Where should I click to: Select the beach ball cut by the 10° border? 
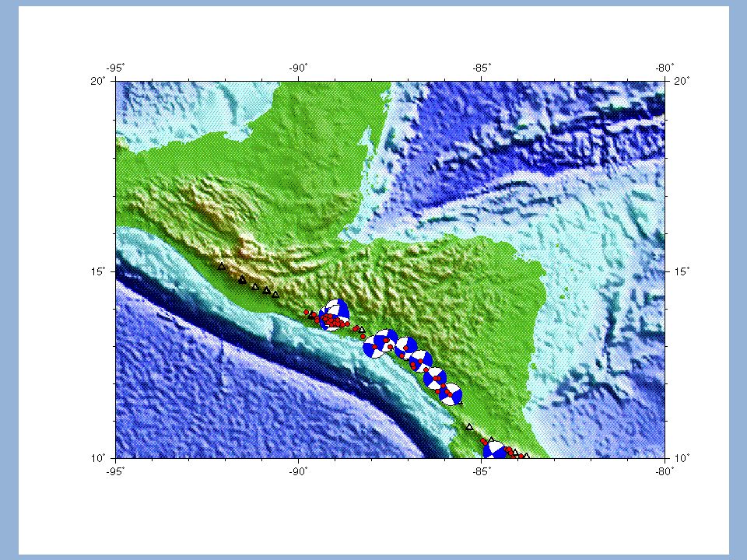[x=495, y=450]
